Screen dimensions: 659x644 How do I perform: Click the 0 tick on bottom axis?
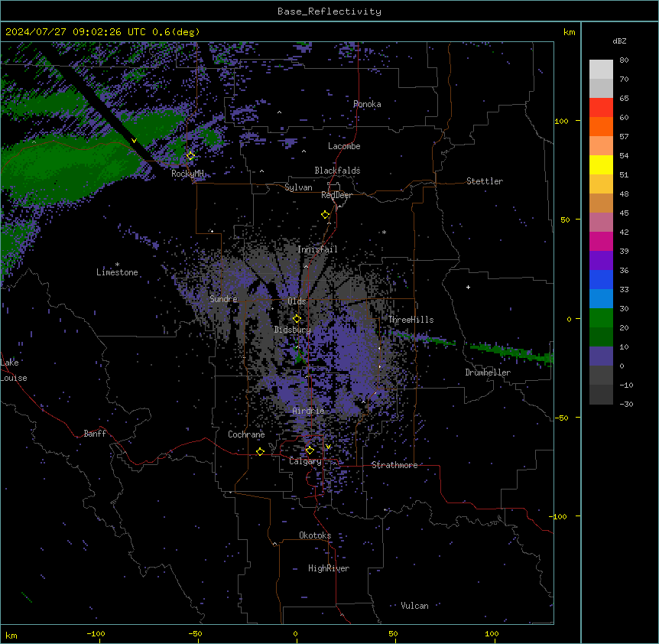(295, 634)
